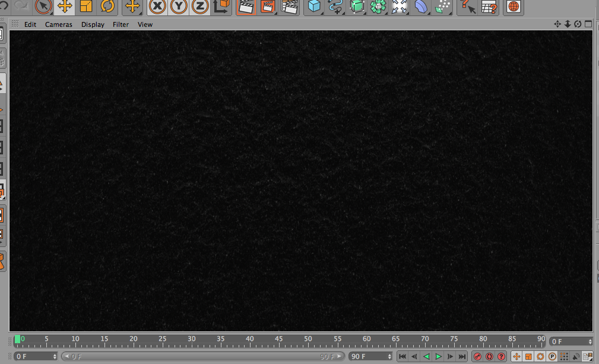This screenshot has height=364, width=599.
Task: Click the viewport pan arrows icon
Action: pyautogui.click(x=557, y=24)
